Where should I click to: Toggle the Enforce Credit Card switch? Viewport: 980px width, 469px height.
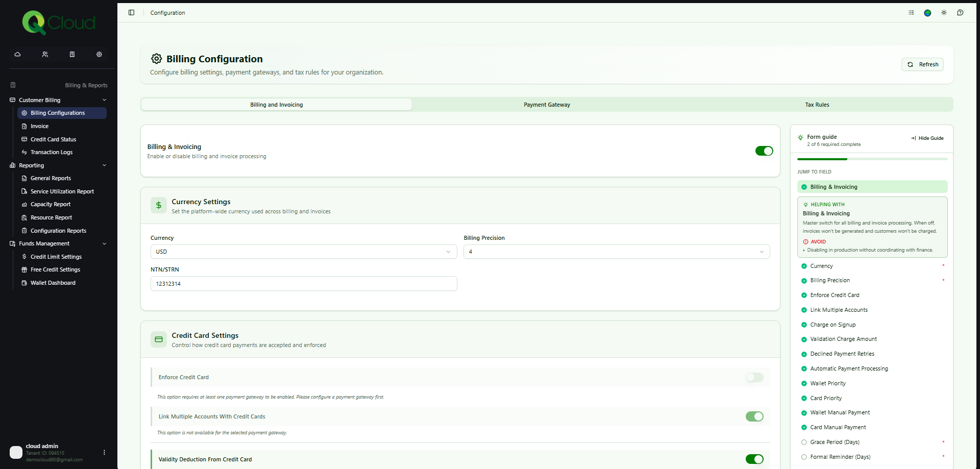[754, 377]
